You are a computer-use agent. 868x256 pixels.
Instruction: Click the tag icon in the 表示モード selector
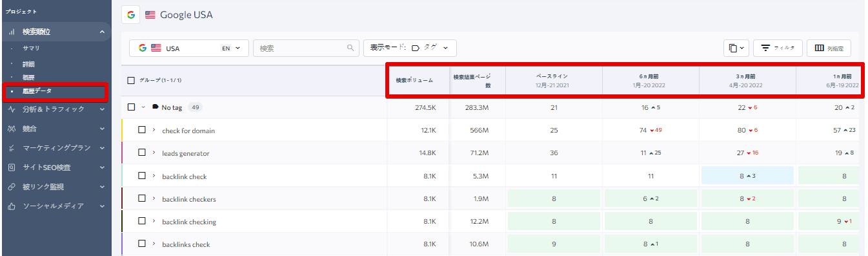tap(416, 48)
